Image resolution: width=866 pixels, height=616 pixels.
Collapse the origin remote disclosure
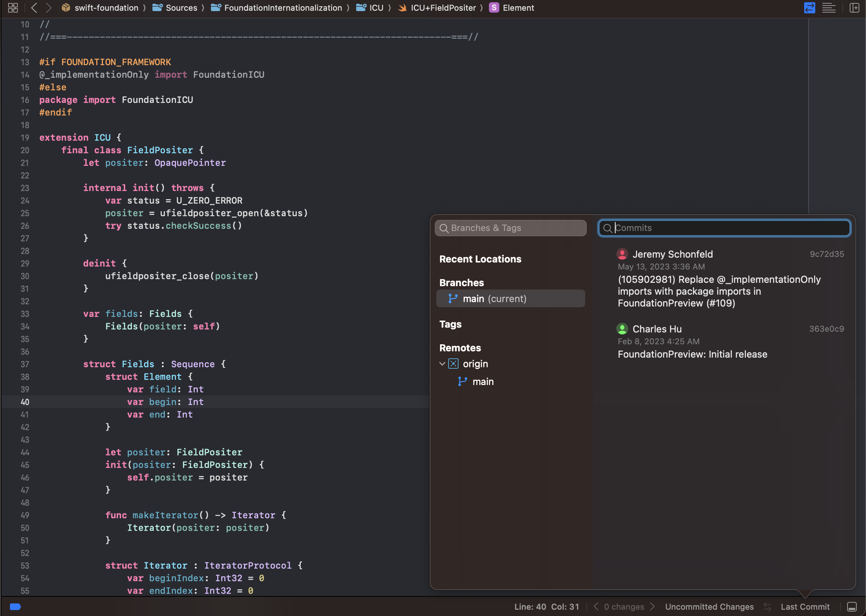[x=442, y=364]
